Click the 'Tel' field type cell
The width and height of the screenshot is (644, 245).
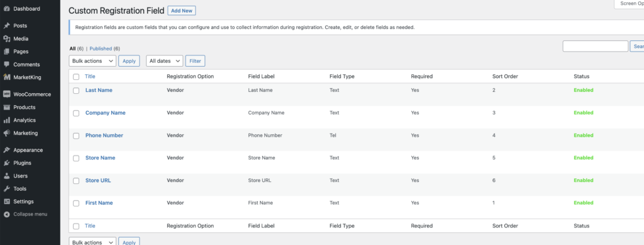pos(333,135)
